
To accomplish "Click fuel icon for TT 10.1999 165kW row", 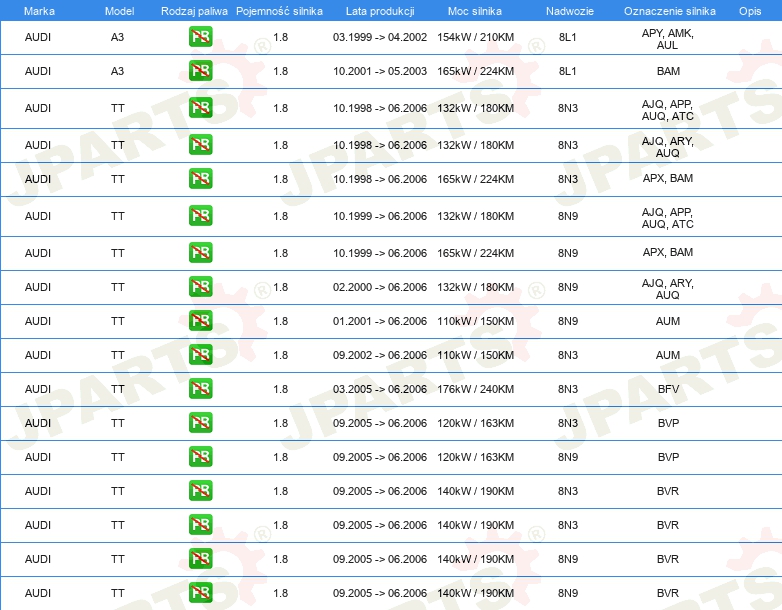I will pos(200,252).
